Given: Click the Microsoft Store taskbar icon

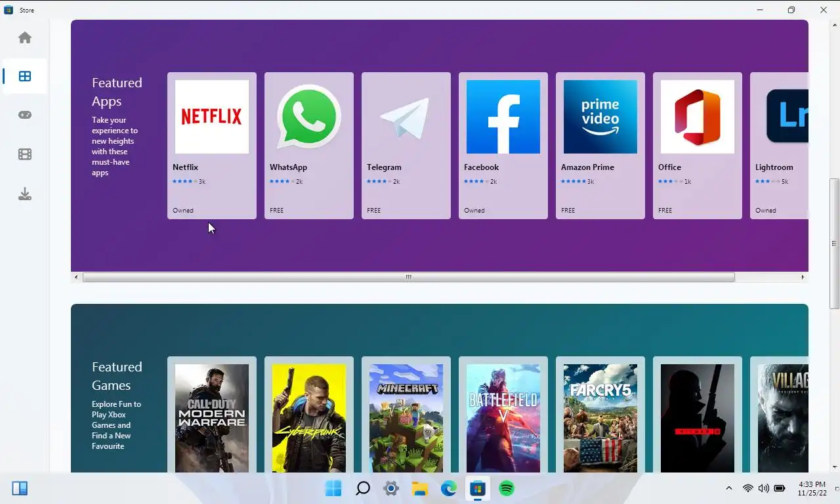Looking at the screenshot, I should (x=478, y=488).
